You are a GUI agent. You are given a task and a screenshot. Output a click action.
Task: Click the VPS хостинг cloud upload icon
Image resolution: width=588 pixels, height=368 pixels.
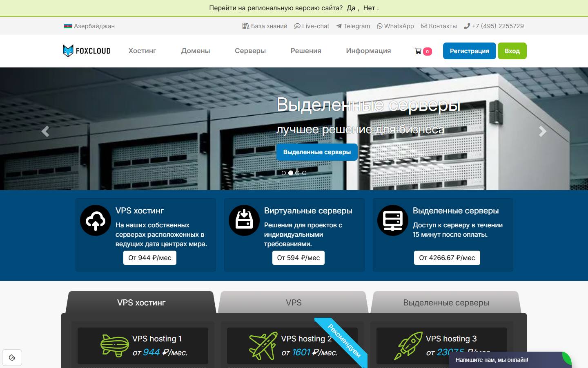pos(96,220)
